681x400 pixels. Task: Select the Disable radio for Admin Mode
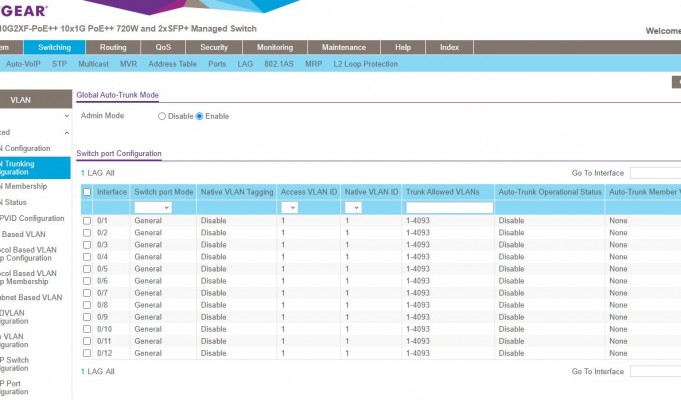pos(162,116)
